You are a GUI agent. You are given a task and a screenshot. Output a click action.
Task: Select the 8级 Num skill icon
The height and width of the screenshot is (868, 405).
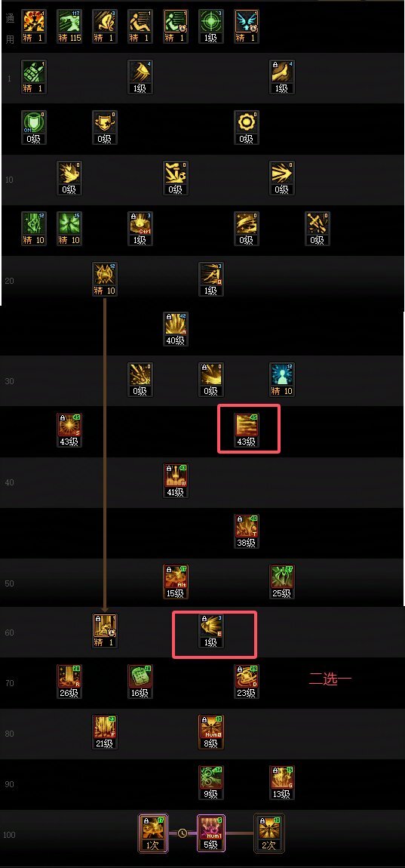pyautogui.click(x=211, y=732)
